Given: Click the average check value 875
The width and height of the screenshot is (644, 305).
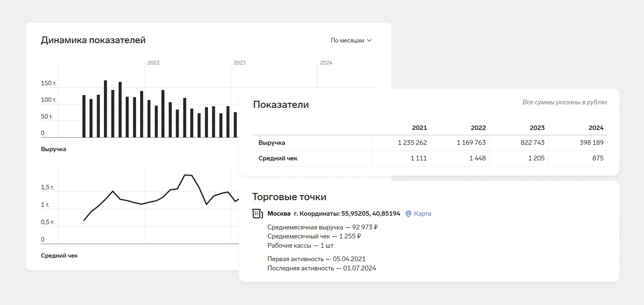Looking at the screenshot, I should coord(598,158).
